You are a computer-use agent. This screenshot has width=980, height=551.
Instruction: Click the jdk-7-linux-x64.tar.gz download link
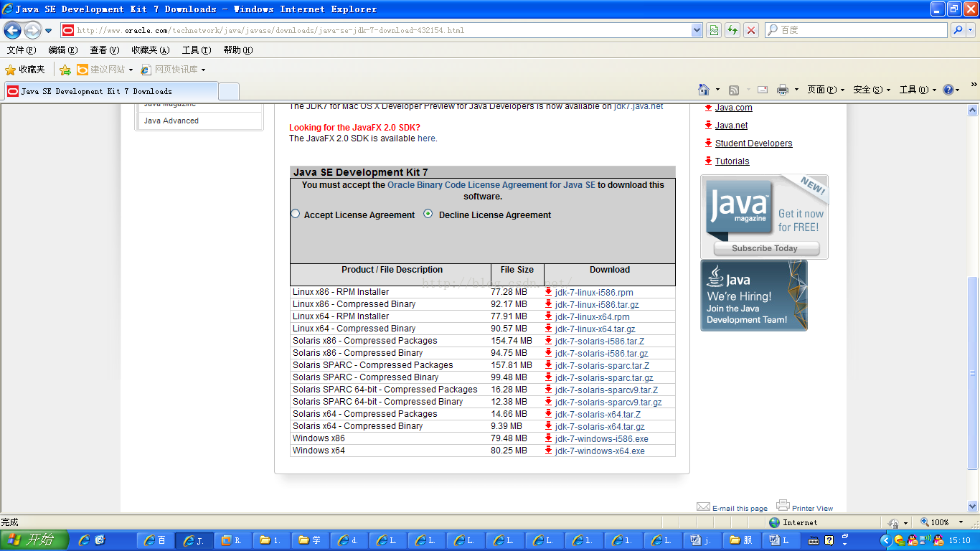click(x=595, y=329)
